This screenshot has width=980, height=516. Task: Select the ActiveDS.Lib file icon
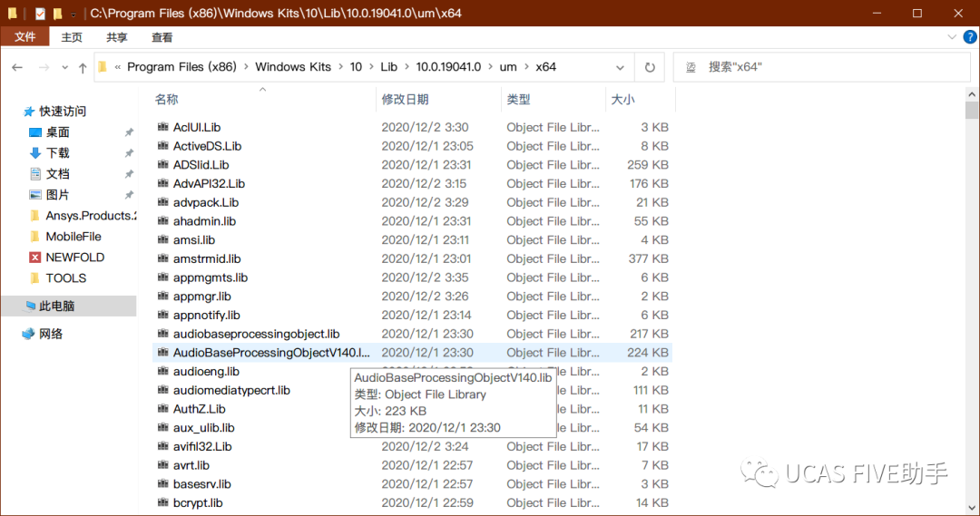coord(163,146)
